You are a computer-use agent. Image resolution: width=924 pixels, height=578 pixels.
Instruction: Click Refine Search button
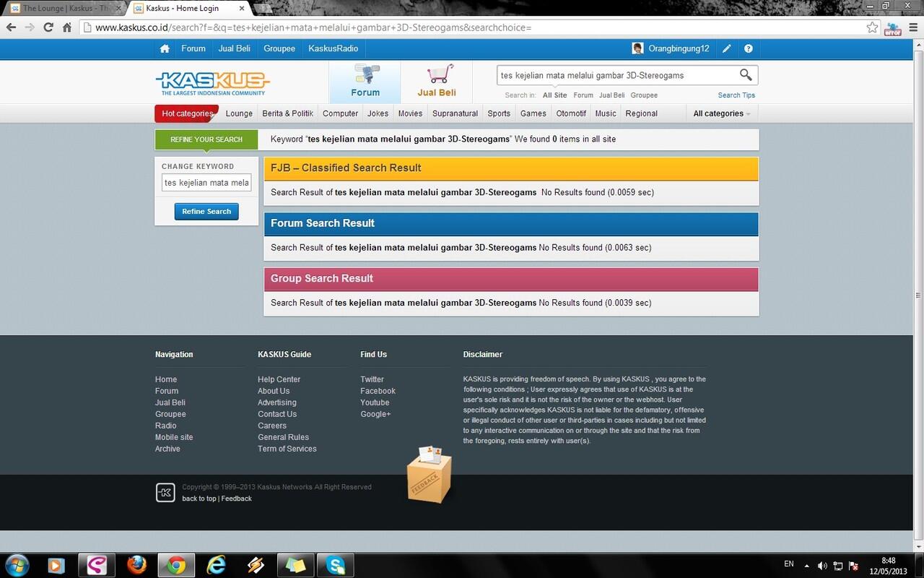pyautogui.click(x=206, y=212)
